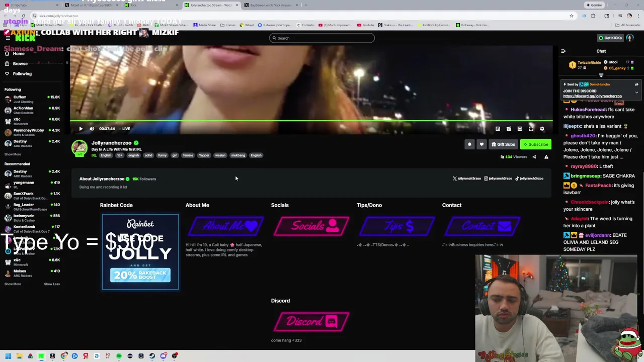Image resolution: width=644 pixels, height=362 pixels.
Task: Open the Get KICKs button
Action: coord(610,38)
